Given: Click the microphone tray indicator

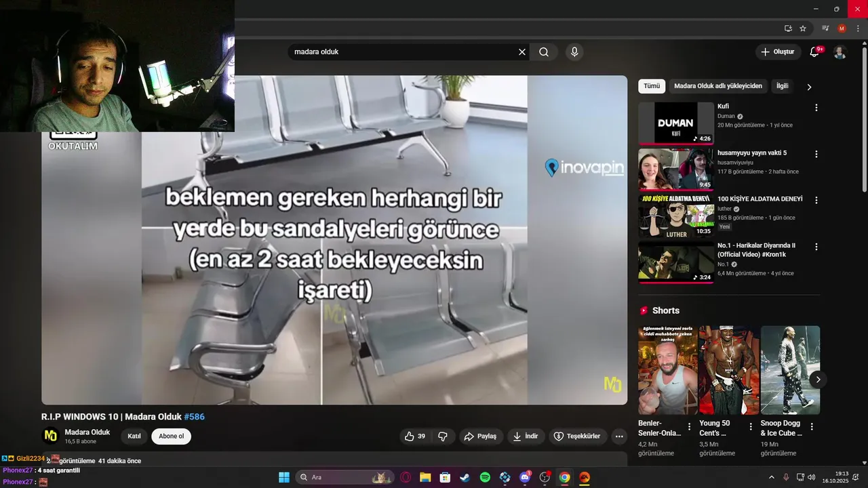Looking at the screenshot, I should 786,477.
